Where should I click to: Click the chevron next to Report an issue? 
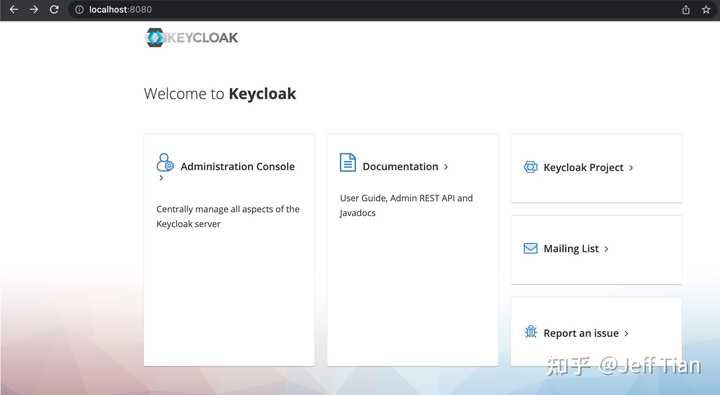[x=626, y=333]
